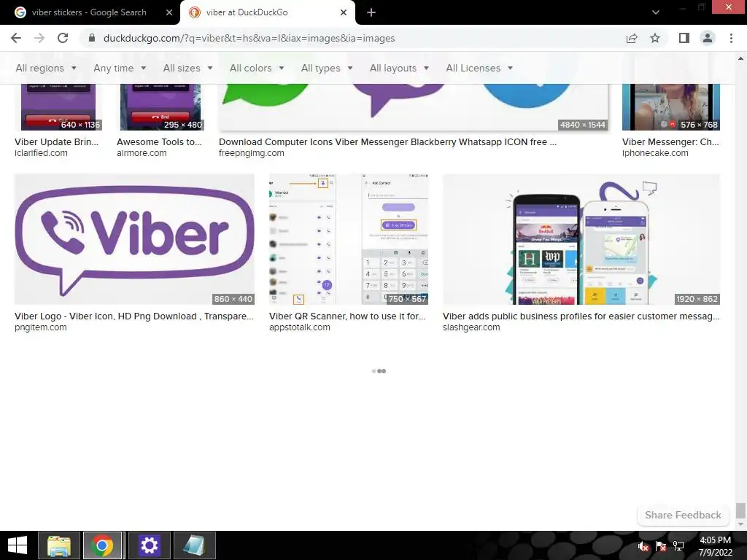Click the appstotalk.com source text
747x560 pixels.
tap(299, 327)
